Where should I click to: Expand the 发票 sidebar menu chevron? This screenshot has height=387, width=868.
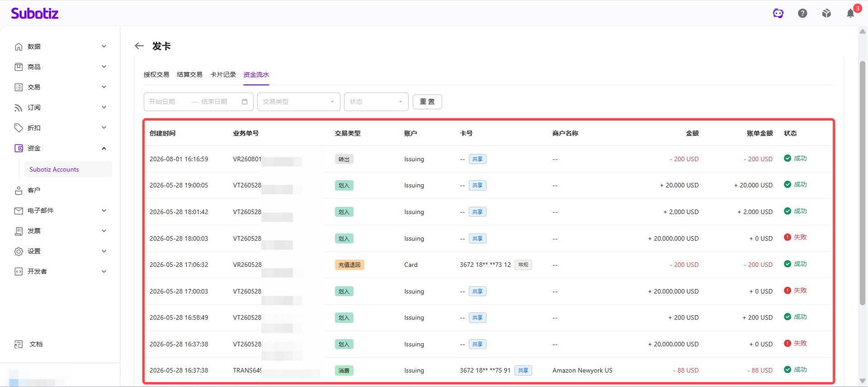[x=104, y=231]
